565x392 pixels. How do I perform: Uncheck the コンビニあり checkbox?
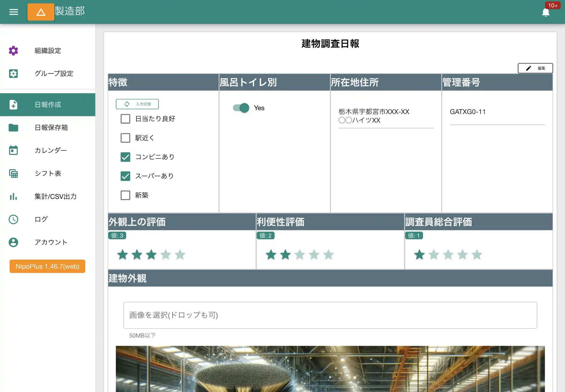click(x=125, y=157)
